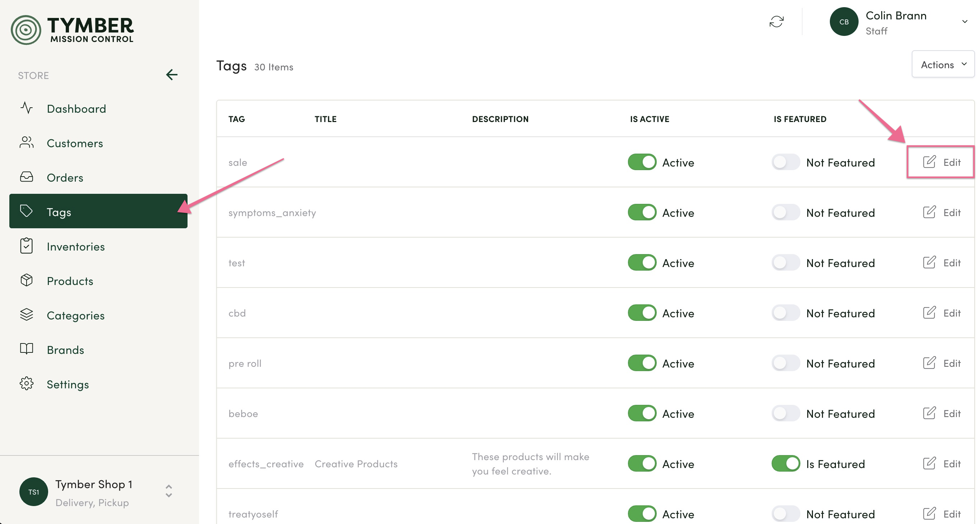
Task: Click the Categories layers icon
Action: [27, 315]
